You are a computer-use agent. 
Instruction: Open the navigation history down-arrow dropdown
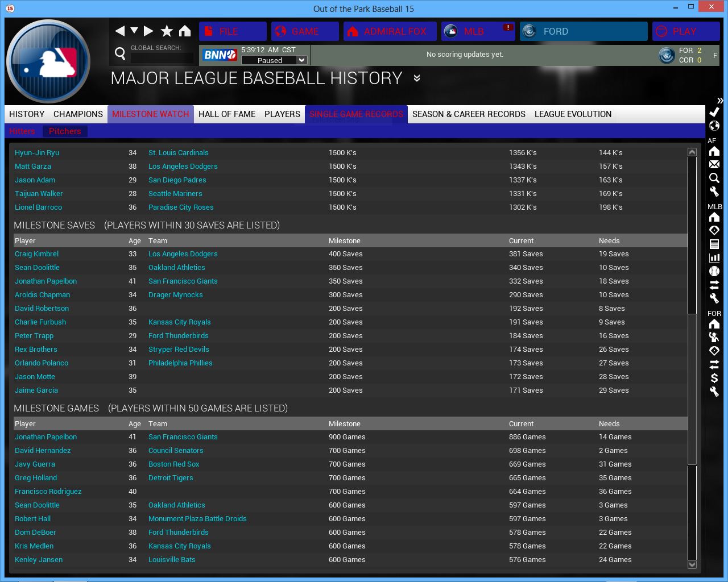pyautogui.click(x=134, y=31)
